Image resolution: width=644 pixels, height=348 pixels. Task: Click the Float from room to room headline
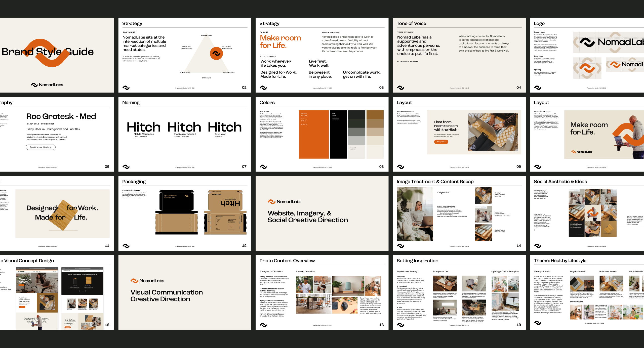pos(446,126)
